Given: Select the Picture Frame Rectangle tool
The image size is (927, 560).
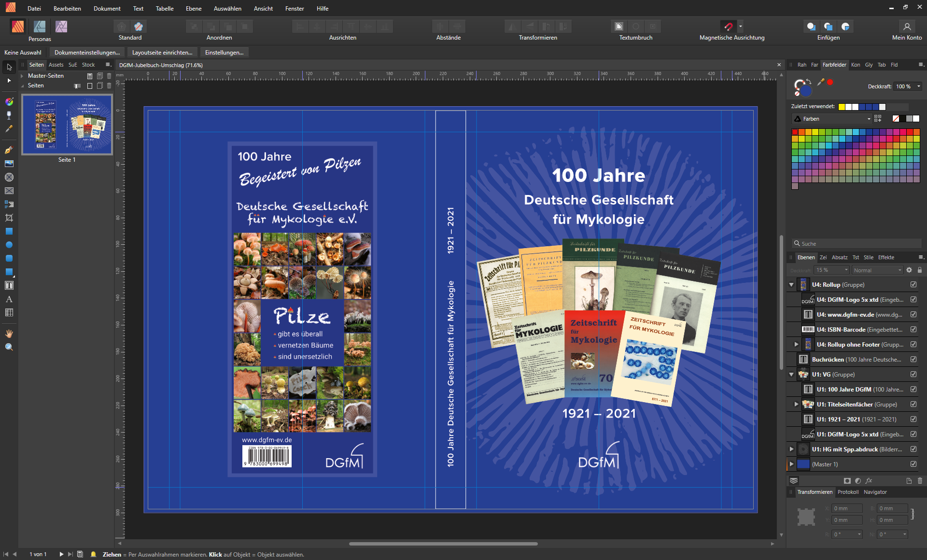Looking at the screenshot, I should pyautogui.click(x=9, y=191).
